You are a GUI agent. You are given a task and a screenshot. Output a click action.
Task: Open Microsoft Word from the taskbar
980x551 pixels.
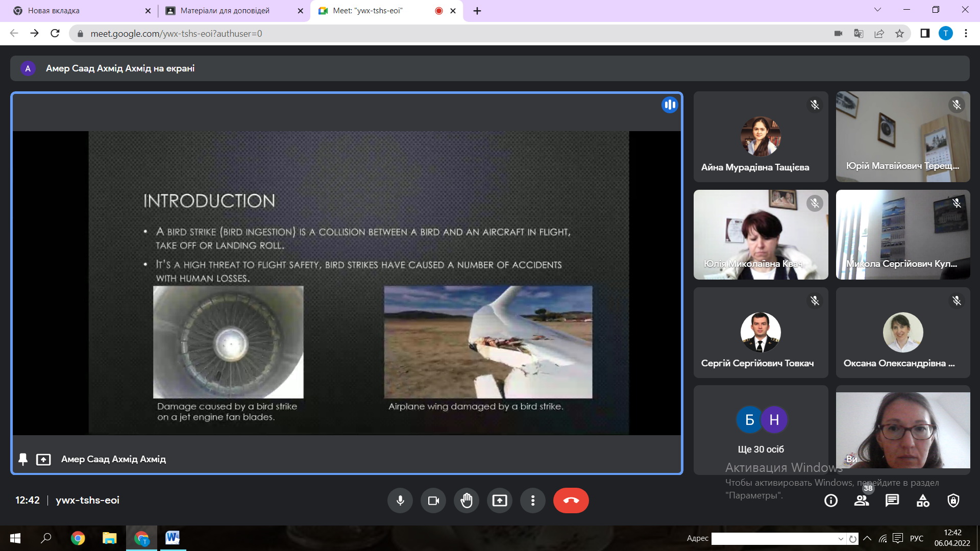coord(173,538)
